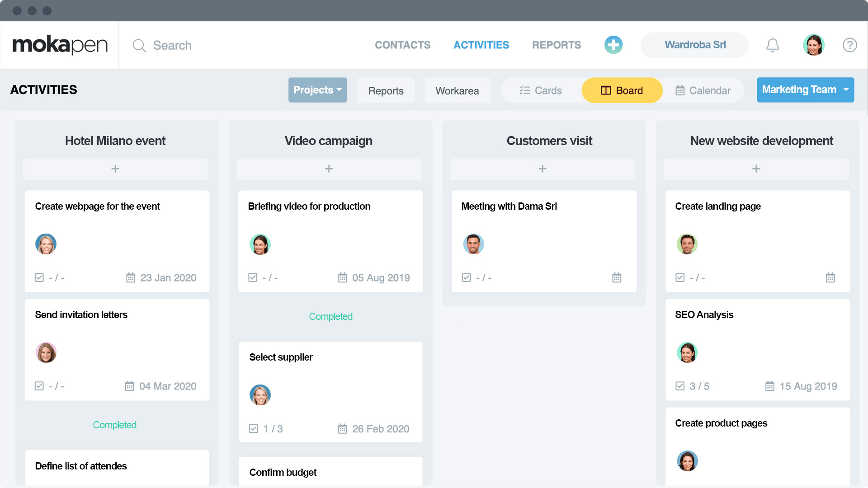Image resolution: width=868 pixels, height=488 pixels.
Task: Open the REPORTS menu in the top bar
Action: point(557,45)
